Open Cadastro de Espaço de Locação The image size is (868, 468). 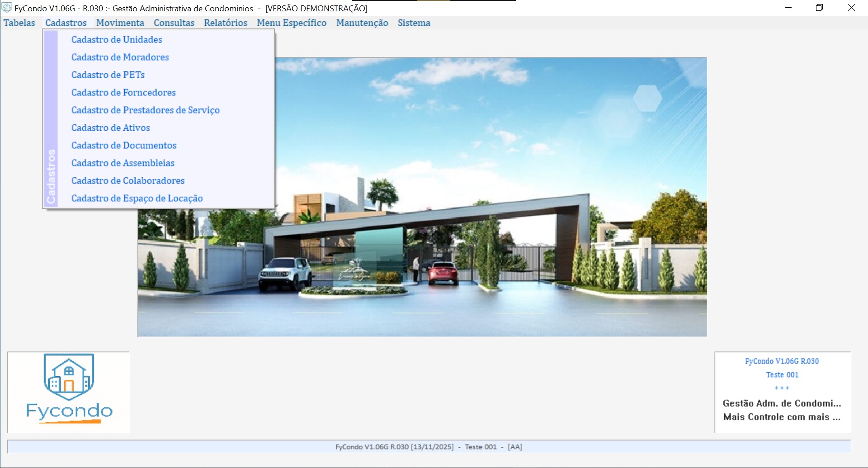pos(137,199)
